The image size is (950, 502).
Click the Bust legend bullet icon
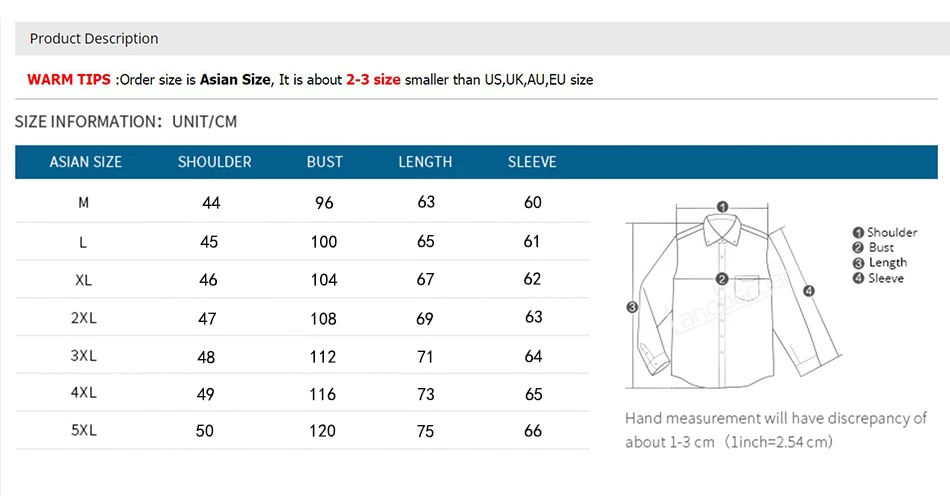[x=858, y=248]
